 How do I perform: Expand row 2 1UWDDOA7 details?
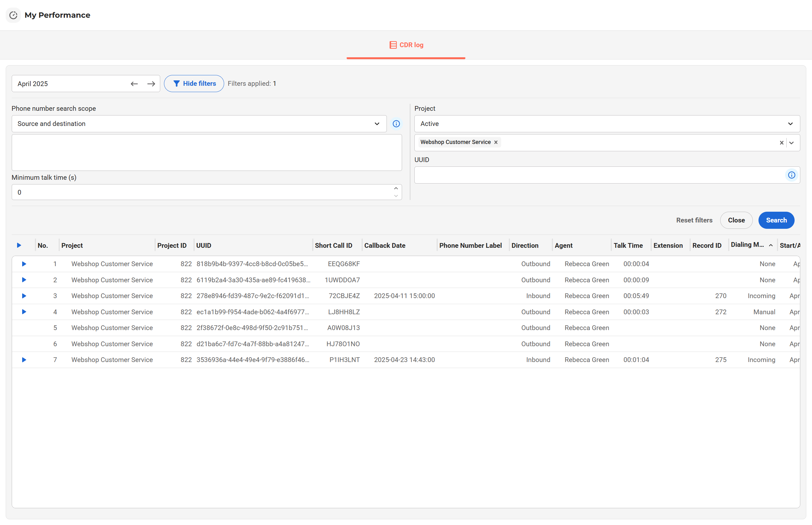(24, 280)
